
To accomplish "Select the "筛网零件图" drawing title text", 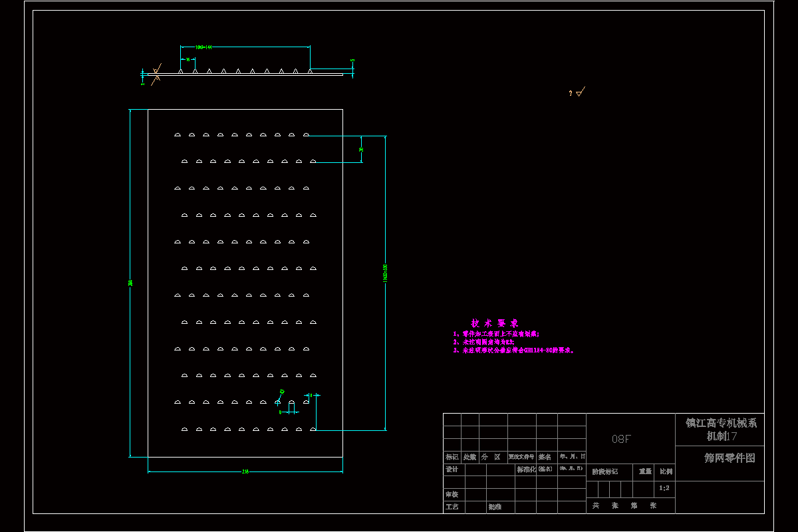I will coord(730,458).
